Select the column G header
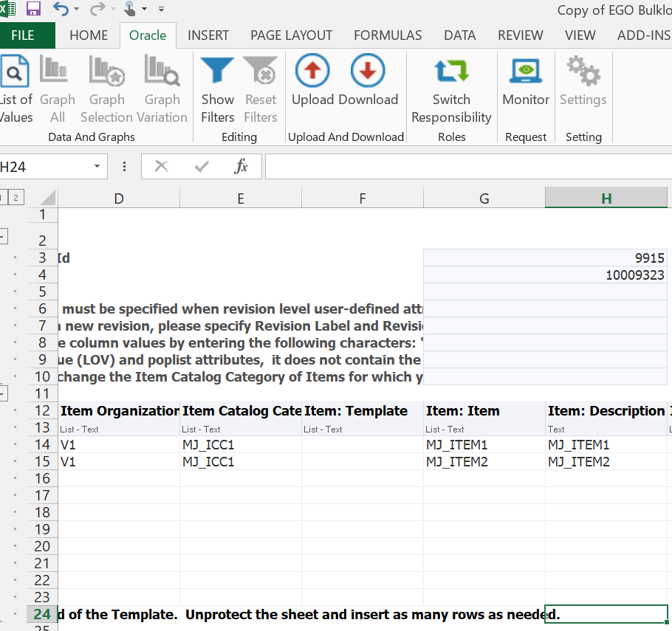The image size is (672, 631). coord(484,198)
